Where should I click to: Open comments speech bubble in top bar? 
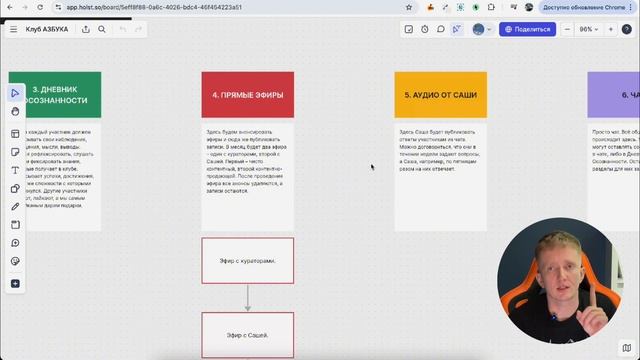click(x=441, y=29)
